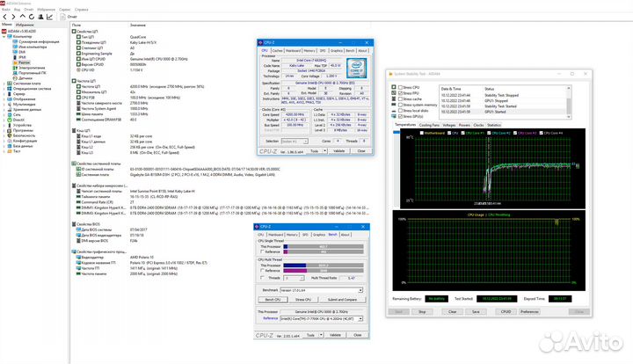Image resolution: width=633 pixels, height=364 pixels.
Task: Switch to Избранное sidebar tab
Action: pos(25,25)
